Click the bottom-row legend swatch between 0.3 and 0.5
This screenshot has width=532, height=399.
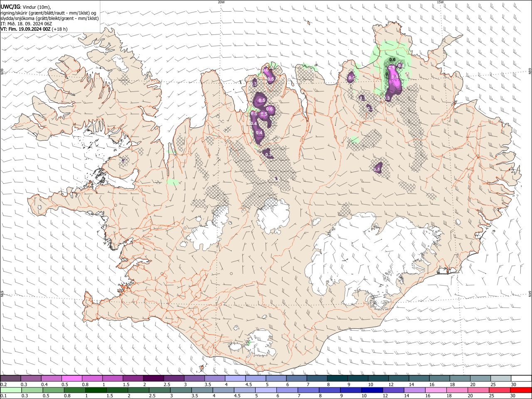(32, 390)
